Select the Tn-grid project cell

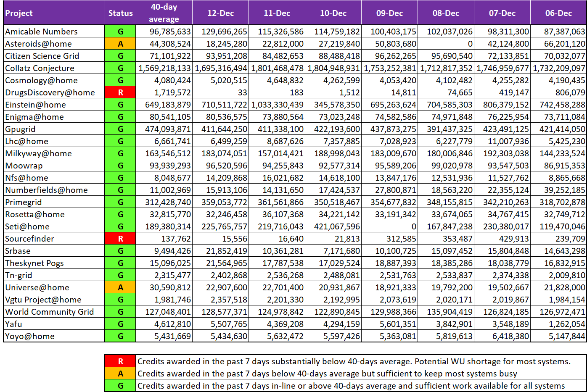54,275
